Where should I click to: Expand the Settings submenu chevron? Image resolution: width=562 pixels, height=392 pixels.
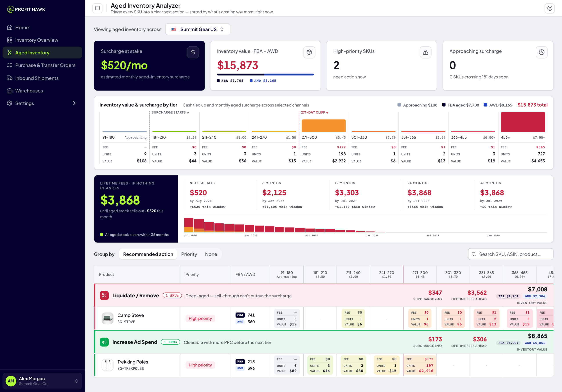click(x=74, y=103)
